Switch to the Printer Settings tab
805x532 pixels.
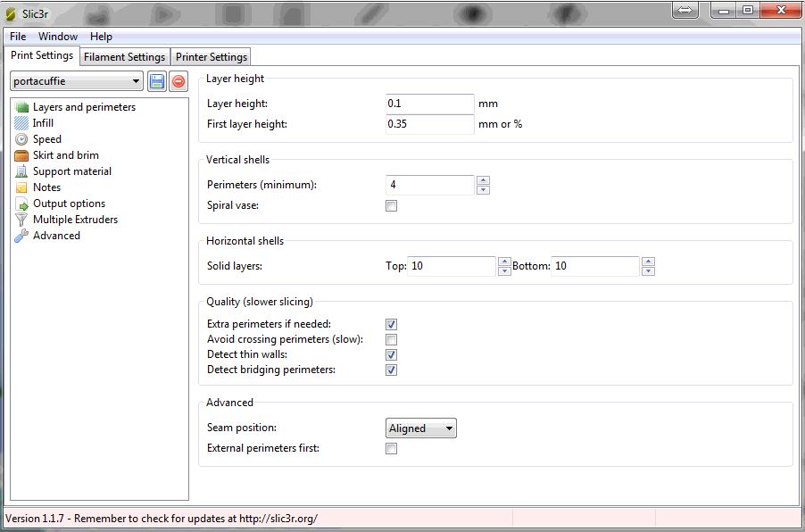point(212,57)
